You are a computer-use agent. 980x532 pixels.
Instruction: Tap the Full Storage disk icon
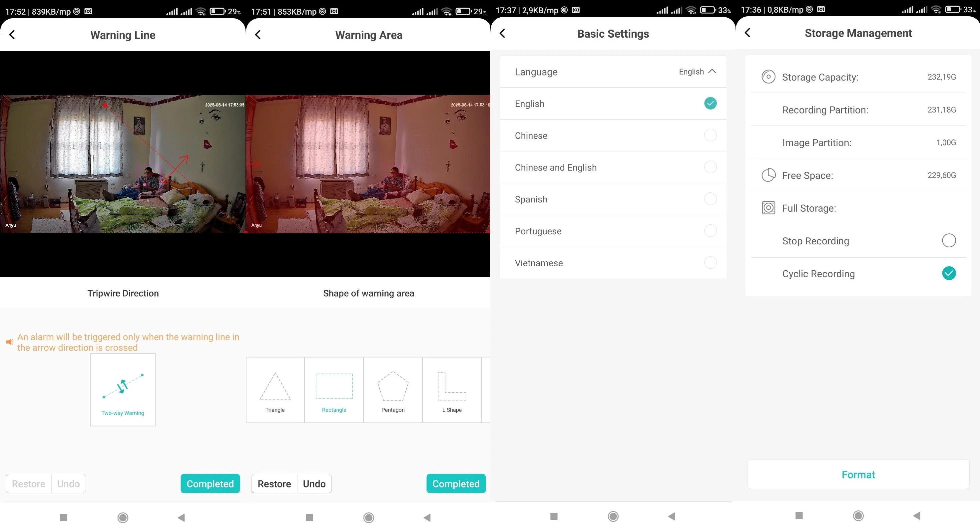[x=768, y=208]
